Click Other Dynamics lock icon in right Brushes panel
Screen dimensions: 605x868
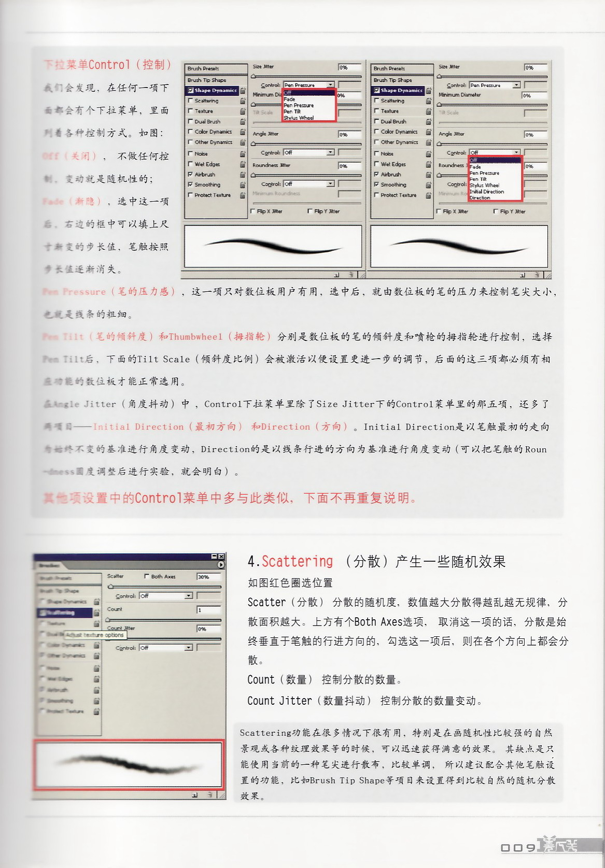429,142
